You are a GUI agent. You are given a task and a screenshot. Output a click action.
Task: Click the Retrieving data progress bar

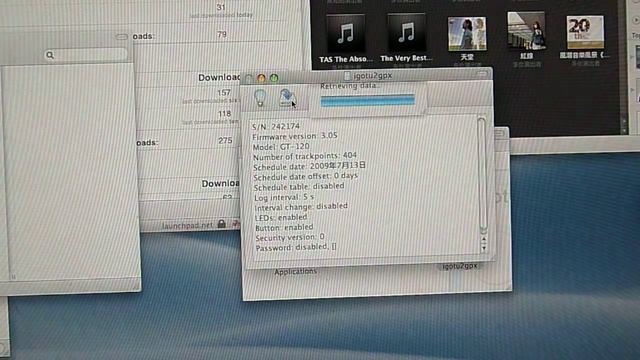(x=367, y=100)
